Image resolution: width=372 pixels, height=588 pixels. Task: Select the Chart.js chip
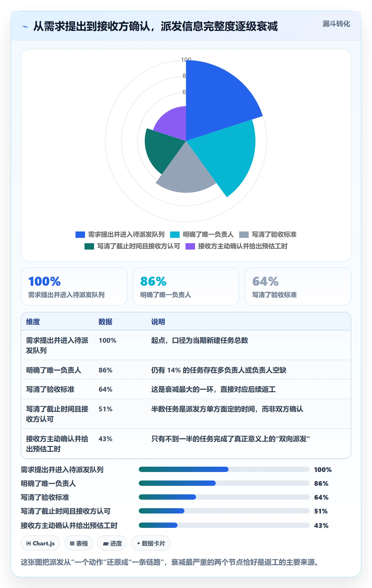click(40, 543)
